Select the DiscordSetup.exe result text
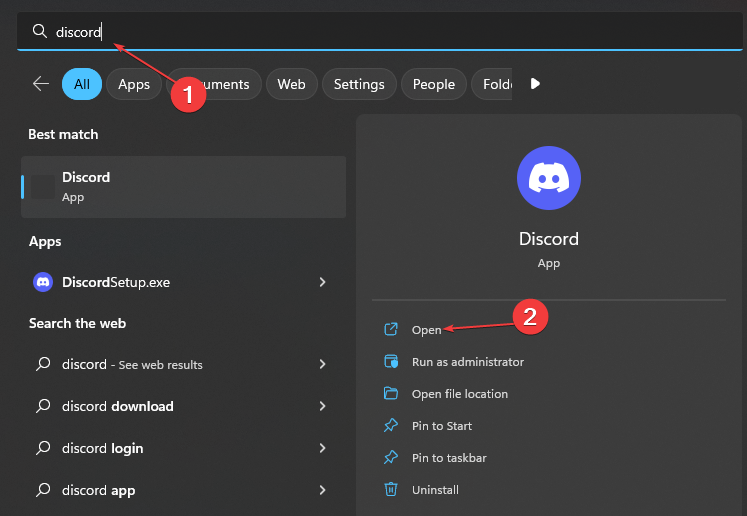This screenshot has width=747, height=516. (116, 282)
